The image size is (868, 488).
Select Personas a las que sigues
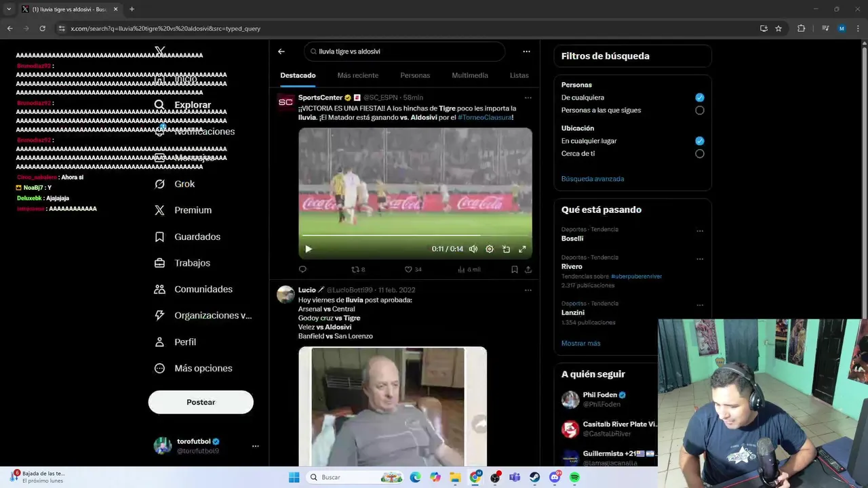pyautogui.click(x=700, y=110)
